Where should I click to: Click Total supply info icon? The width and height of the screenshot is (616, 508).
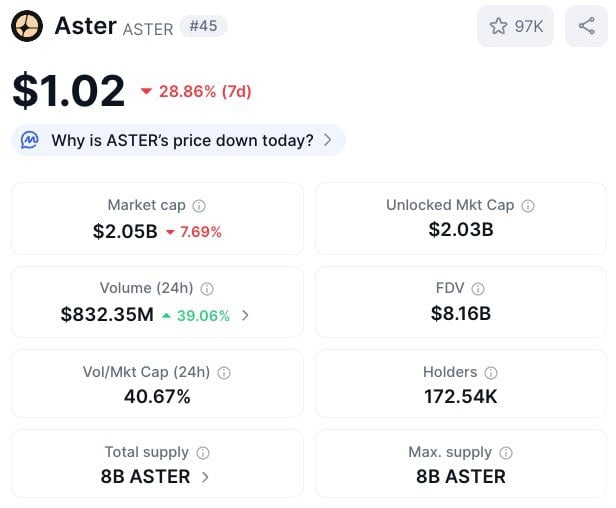tap(203, 453)
